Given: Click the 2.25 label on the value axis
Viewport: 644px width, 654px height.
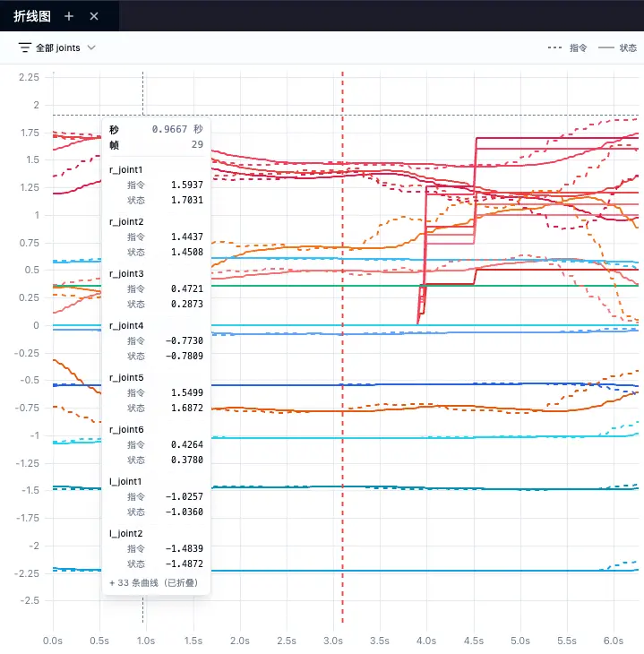Looking at the screenshot, I should [x=29, y=78].
